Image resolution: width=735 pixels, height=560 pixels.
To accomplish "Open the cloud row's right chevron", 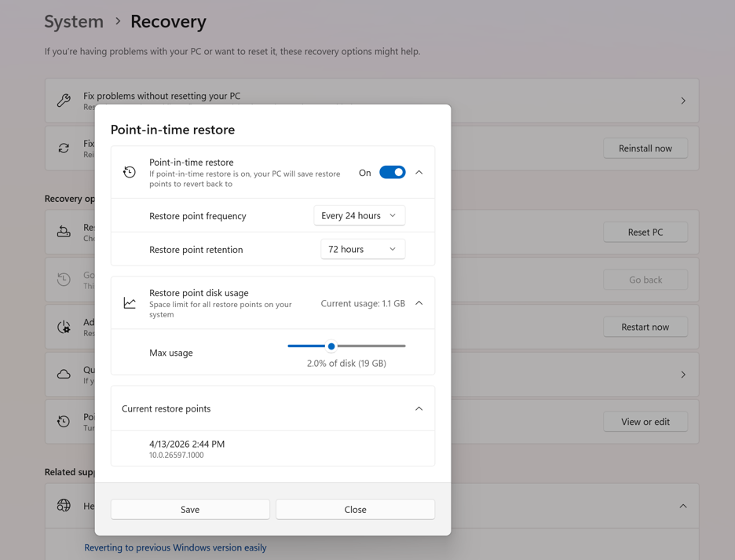I will [683, 375].
